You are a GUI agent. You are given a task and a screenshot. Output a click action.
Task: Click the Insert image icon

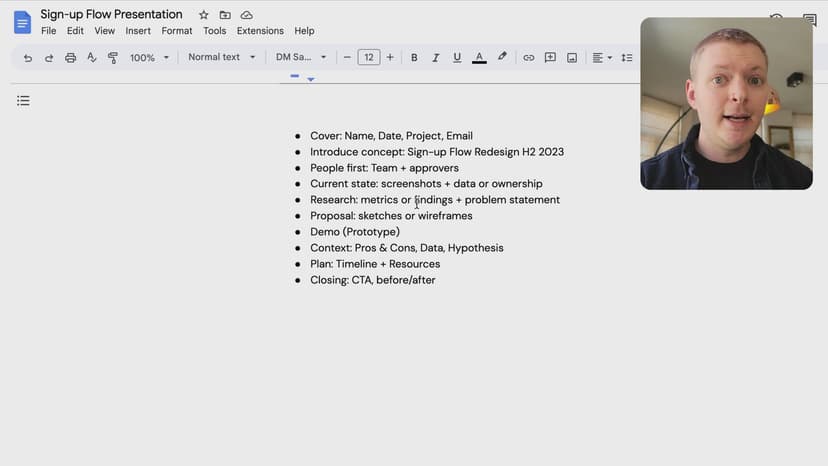[x=572, y=58]
